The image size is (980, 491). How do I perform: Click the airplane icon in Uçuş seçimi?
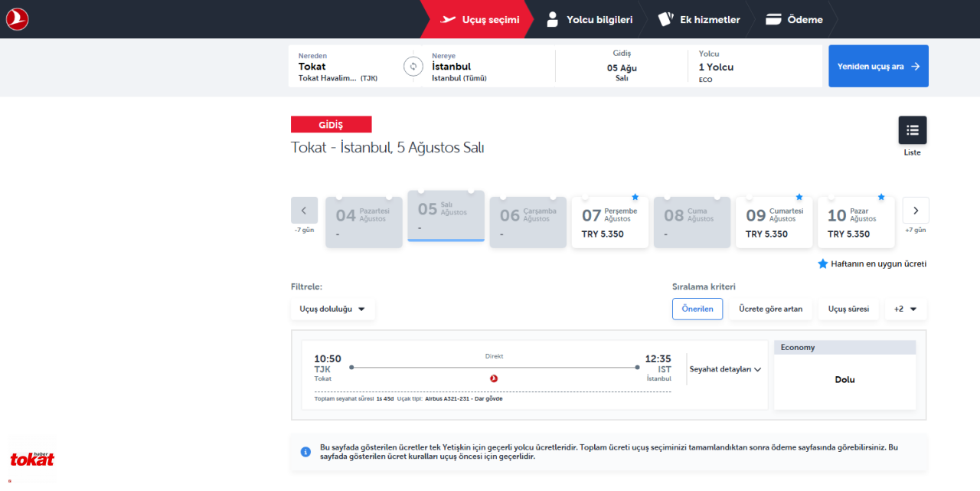[x=449, y=19]
